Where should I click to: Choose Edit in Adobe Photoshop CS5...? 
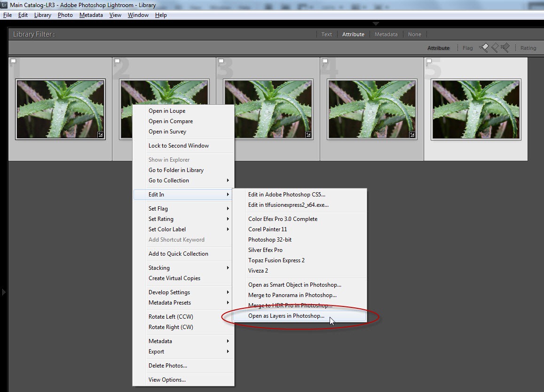point(300,195)
